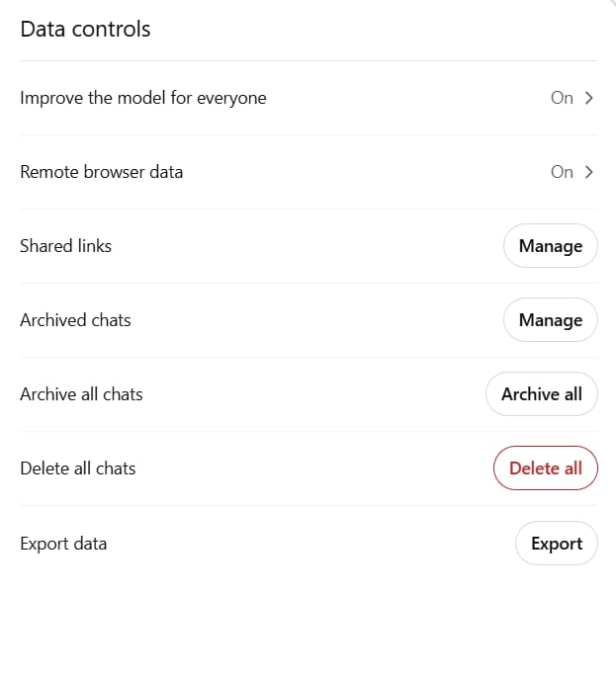Click the Archived chats label text
This screenshot has width=616, height=681.
(x=75, y=320)
